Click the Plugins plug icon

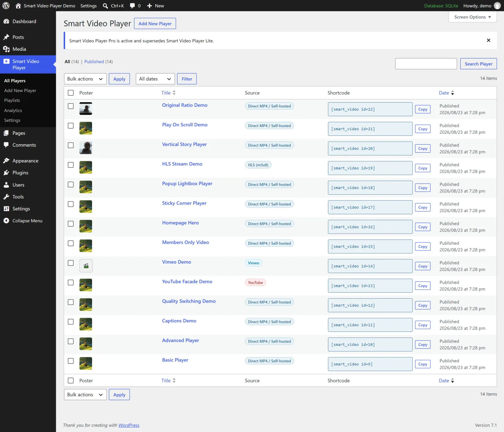point(6,173)
